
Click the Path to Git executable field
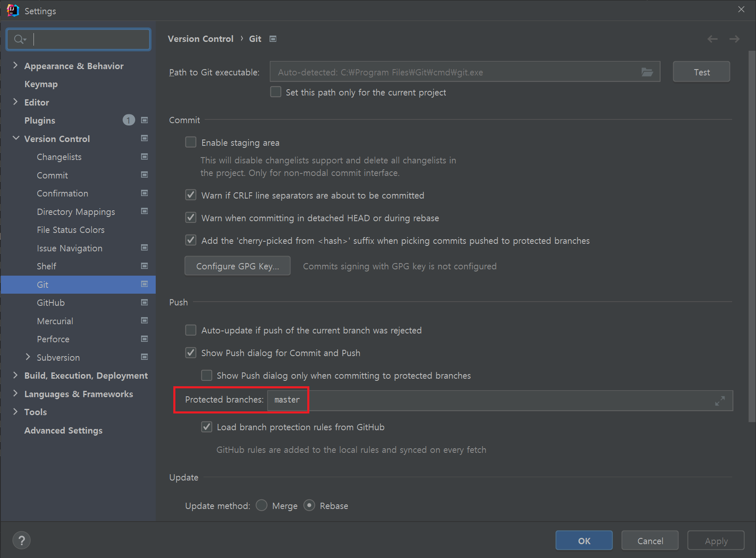tap(465, 72)
